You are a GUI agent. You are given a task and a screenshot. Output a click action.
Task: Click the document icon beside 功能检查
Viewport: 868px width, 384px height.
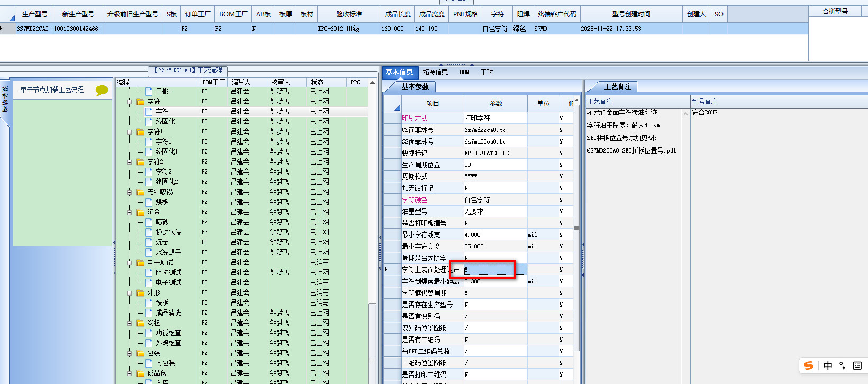(x=149, y=333)
